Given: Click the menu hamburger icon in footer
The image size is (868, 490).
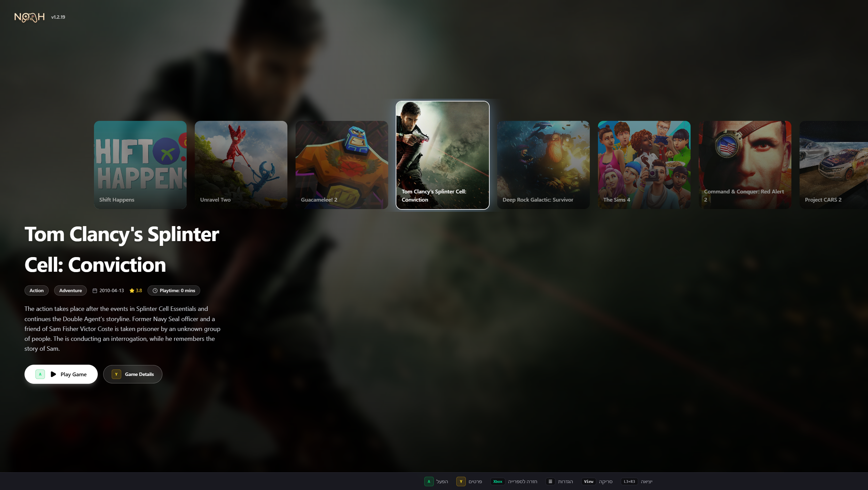Looking at the screenshot, I should click(x=550, y=481).
